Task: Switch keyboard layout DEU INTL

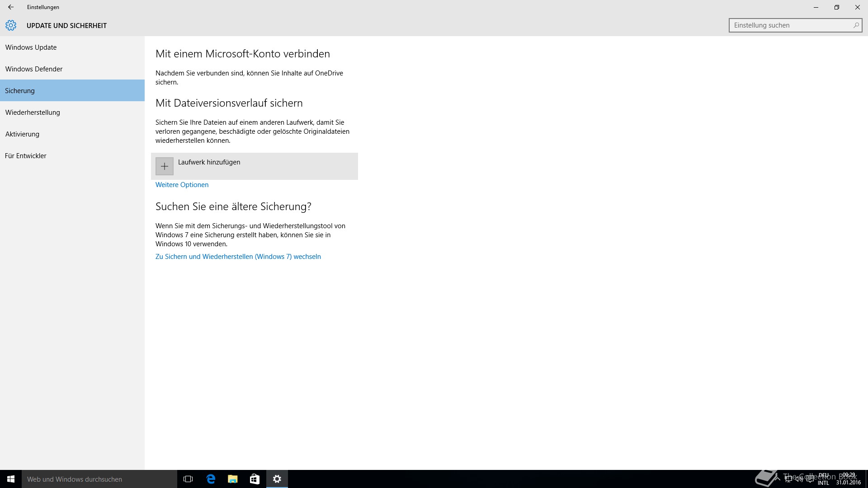Action: click(823, 479)
